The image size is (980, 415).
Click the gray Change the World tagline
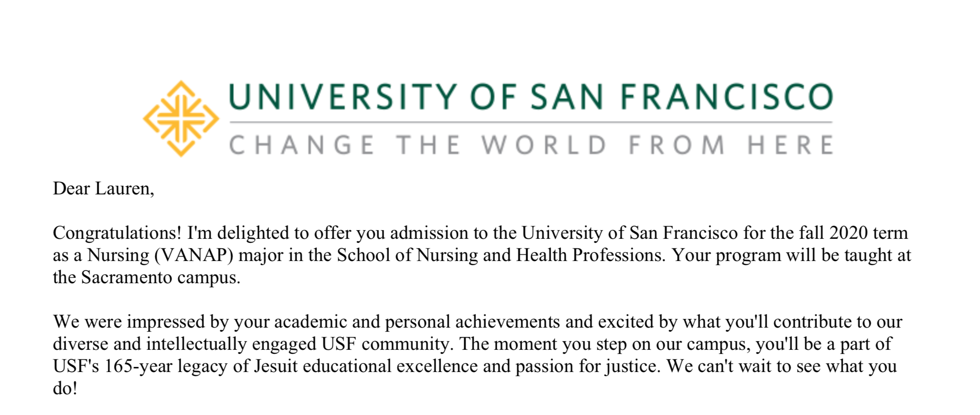pyautogui.click(x=530, y=145)
